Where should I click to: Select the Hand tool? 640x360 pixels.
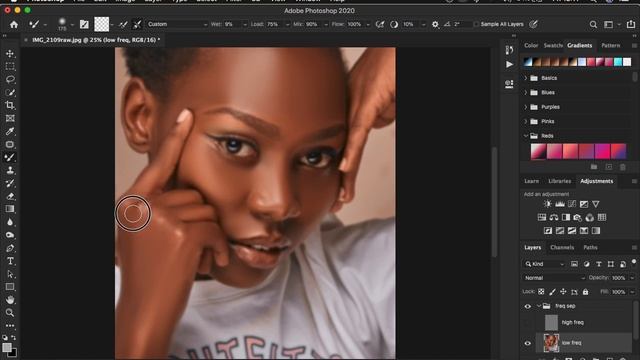[x=10, y=300]
